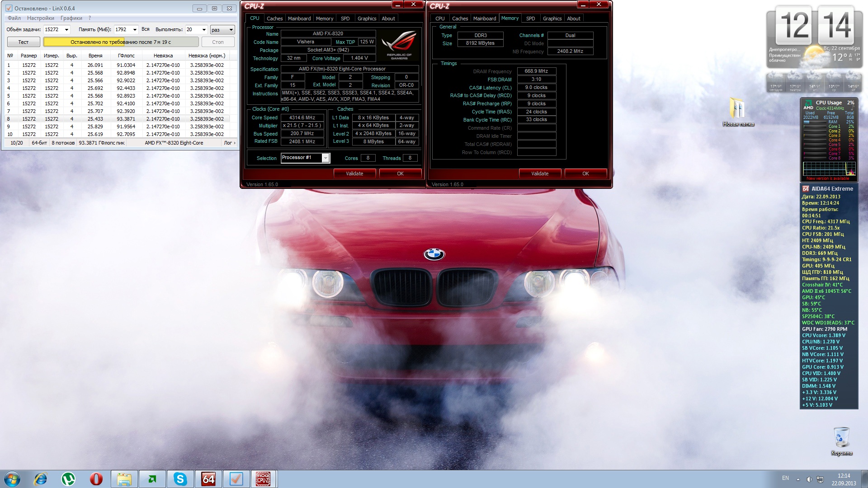Launch Opera browser from taskbar
Screen dimensions: 868x488
tap(96, 479)
